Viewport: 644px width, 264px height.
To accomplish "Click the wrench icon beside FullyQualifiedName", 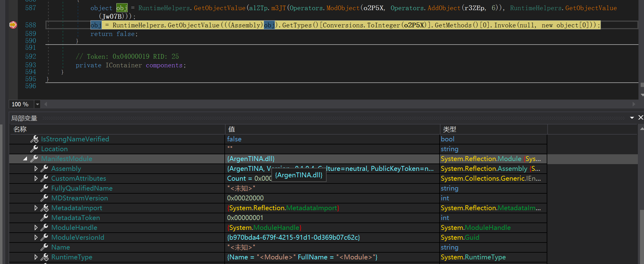I will [45, 188].
